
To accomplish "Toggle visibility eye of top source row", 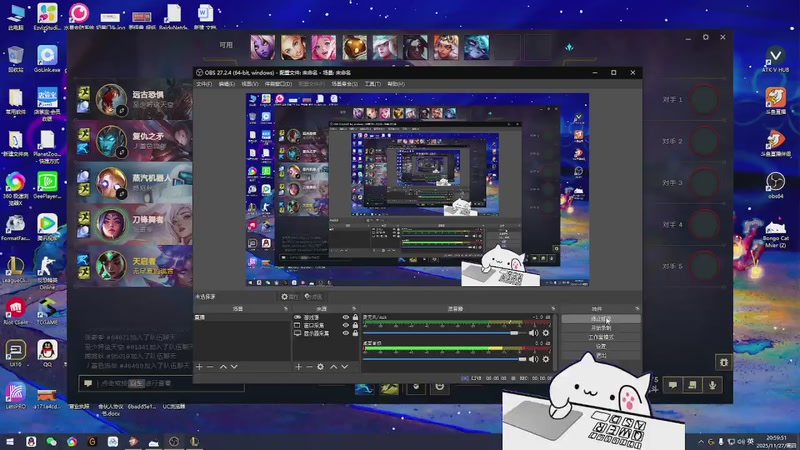I will (x=346, y=317).
